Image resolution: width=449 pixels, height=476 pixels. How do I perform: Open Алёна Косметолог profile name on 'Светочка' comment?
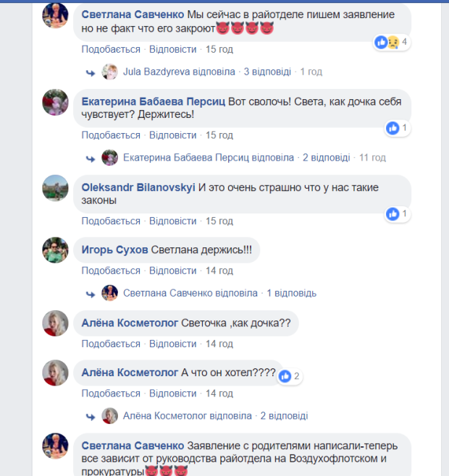point(130,323)
